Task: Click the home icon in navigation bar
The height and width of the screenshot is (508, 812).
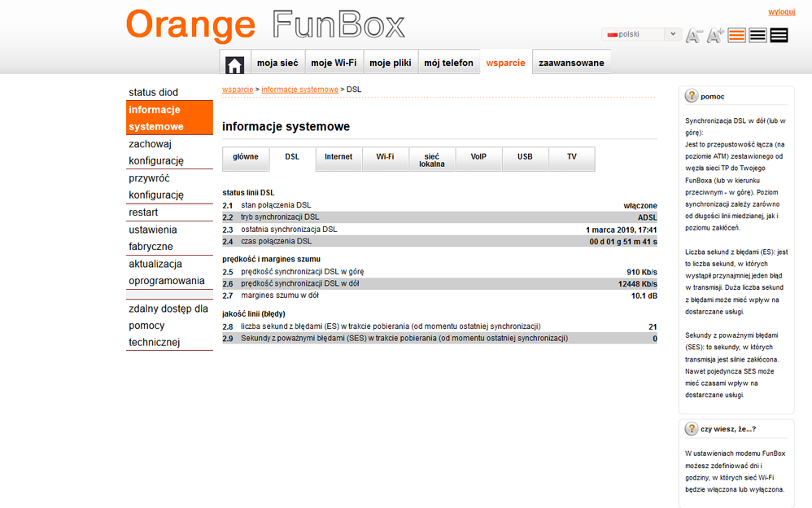Action: point(234,63)
